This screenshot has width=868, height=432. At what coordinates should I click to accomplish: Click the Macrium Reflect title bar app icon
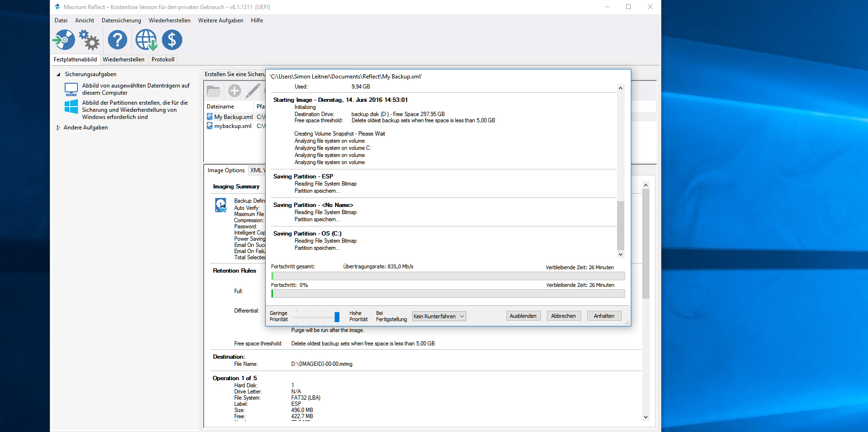[58, 7]
